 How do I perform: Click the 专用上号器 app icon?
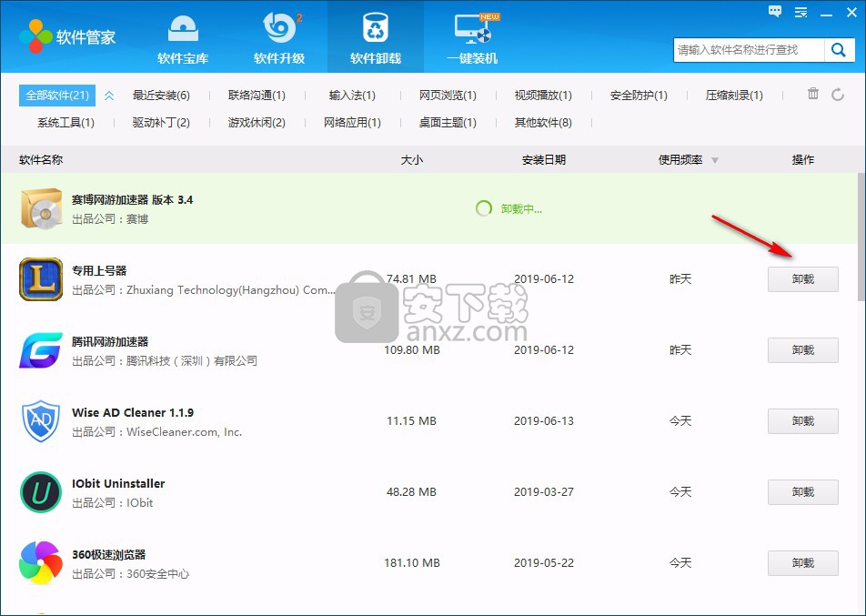[41, 279]
